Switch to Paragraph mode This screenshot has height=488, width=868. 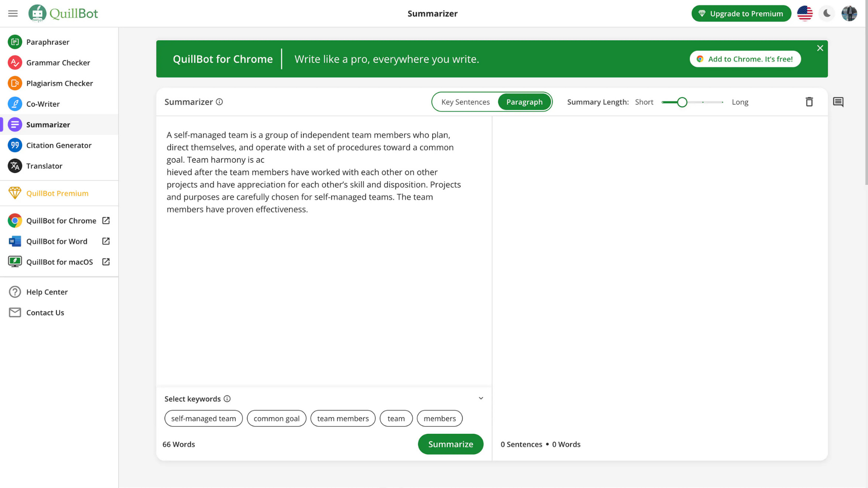524,102
